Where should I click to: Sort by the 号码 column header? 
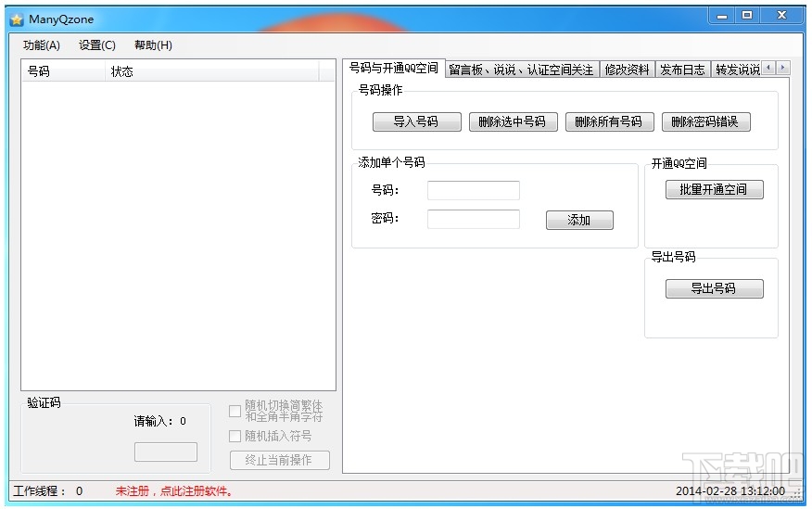click(x=63, y=71)
